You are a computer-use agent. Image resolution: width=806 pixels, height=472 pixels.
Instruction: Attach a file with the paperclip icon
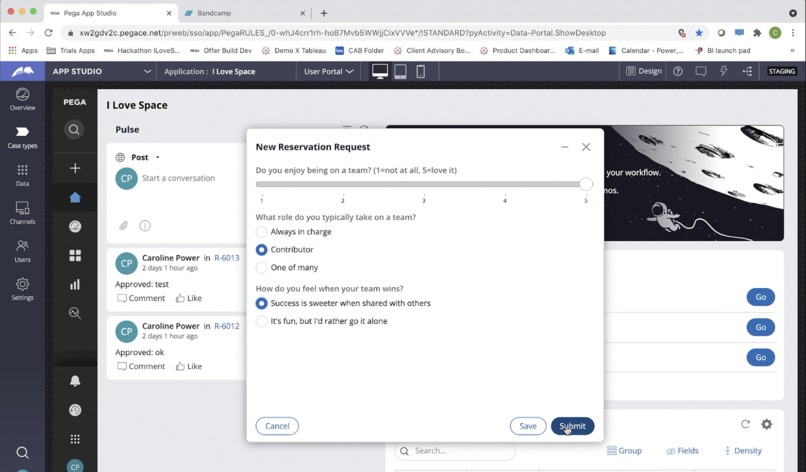123,226
